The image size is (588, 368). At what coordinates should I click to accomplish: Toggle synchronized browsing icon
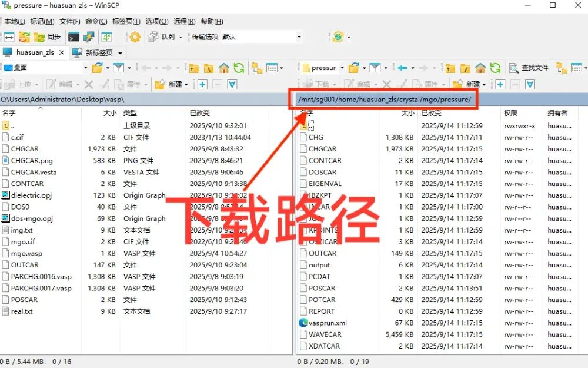point(24,37)
